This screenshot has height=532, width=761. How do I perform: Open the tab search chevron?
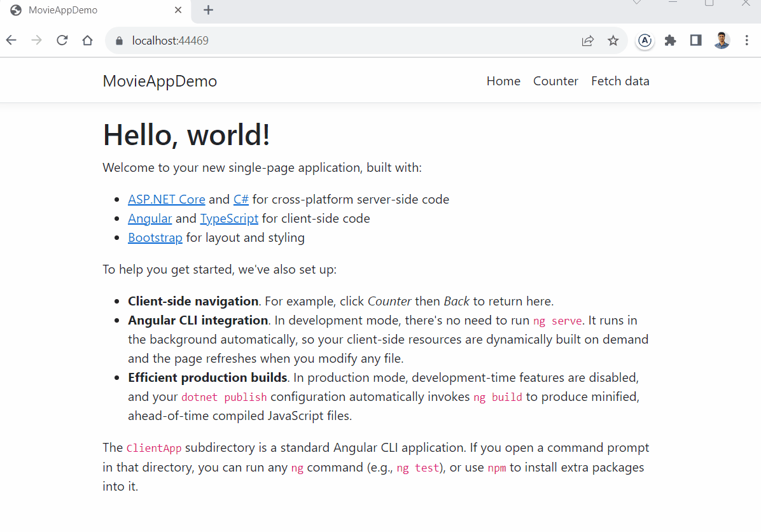pyautogui.click(x=636, y=3)
